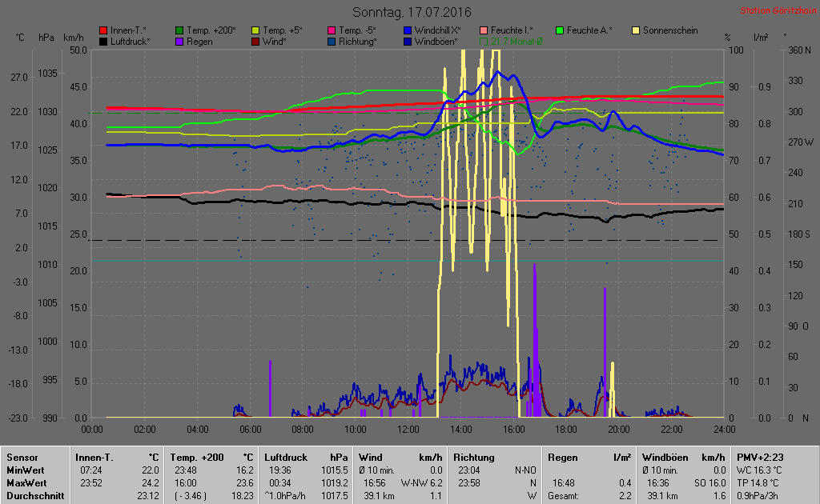820x504 pixels.
Task: Click the pink Temp. -5 legend swatch
Action: 332,31
